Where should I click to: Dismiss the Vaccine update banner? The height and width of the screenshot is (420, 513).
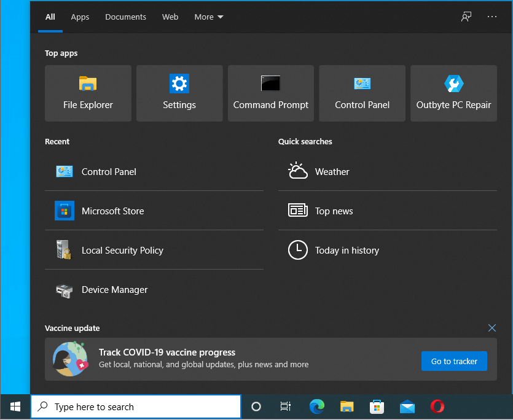click(491, 328)
